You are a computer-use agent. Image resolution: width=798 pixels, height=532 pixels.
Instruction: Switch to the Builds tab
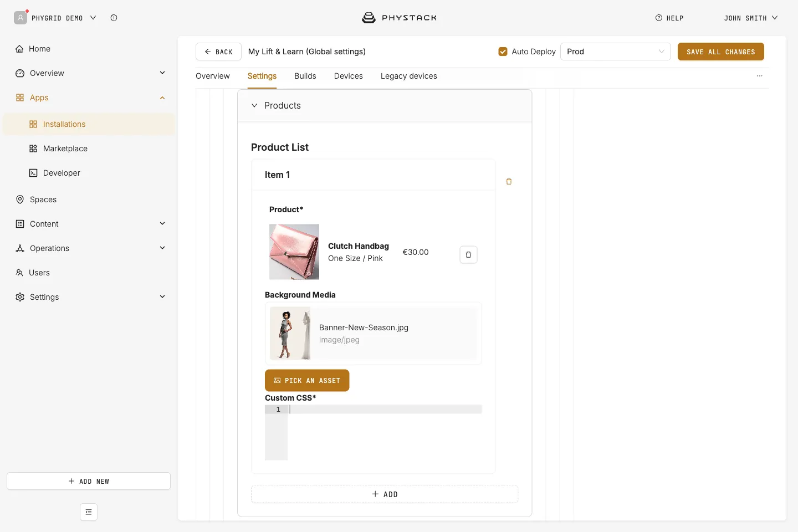305,76
